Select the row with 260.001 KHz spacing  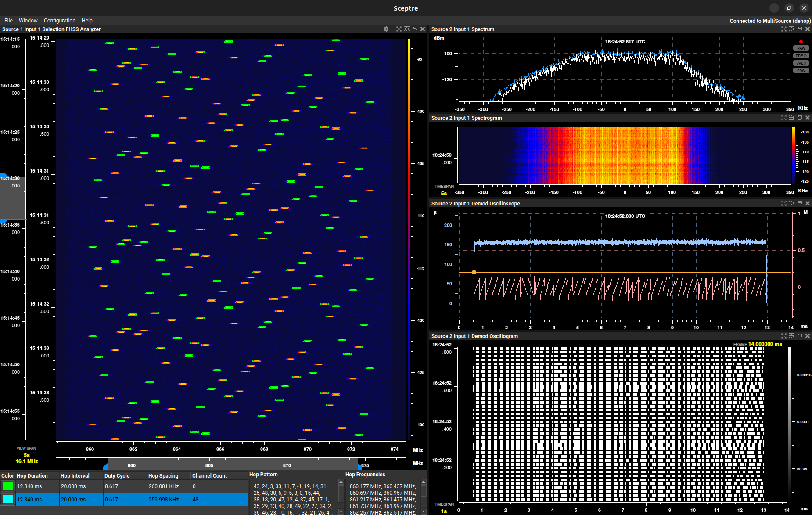(x=164, y=486)
